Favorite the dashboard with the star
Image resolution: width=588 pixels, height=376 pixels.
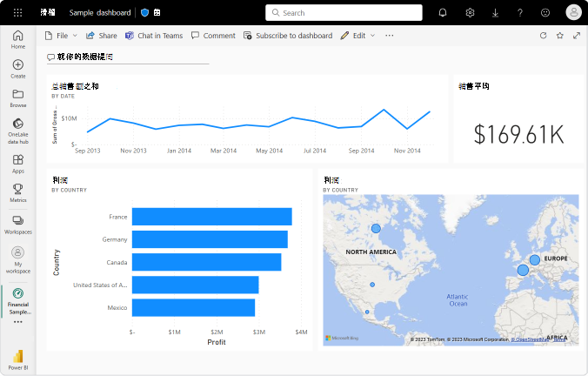560,36
